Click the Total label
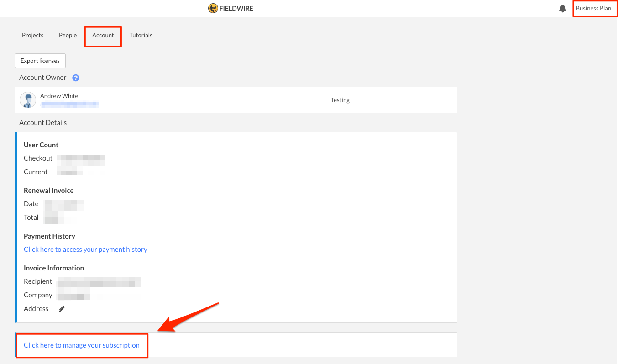 tap(31, 218)
